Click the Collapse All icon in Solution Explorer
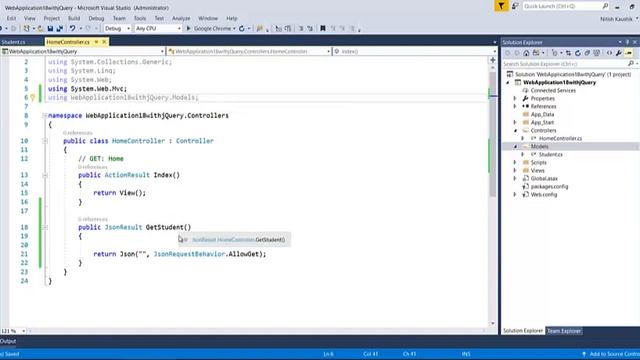640x360 pixels. point(587,53)
